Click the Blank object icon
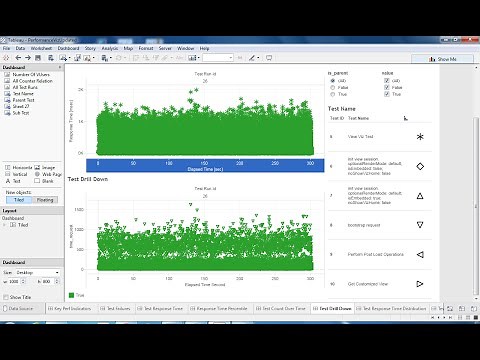This screenshot has width=480, height=360. click(37, 181)
